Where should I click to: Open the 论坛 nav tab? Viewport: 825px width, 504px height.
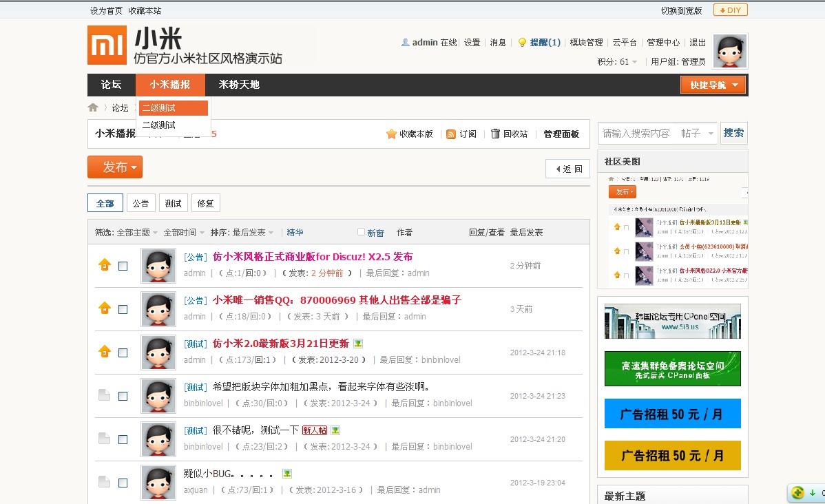[x=111, y=85]
